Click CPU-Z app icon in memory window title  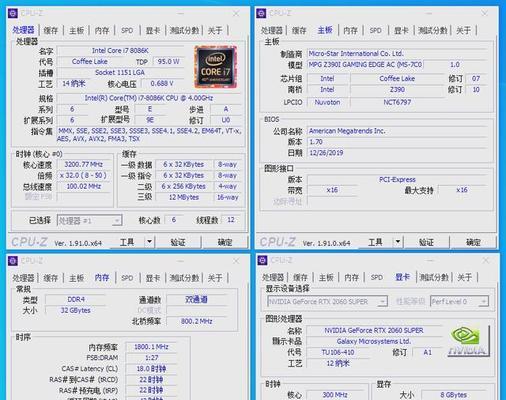tap(13, 261)
